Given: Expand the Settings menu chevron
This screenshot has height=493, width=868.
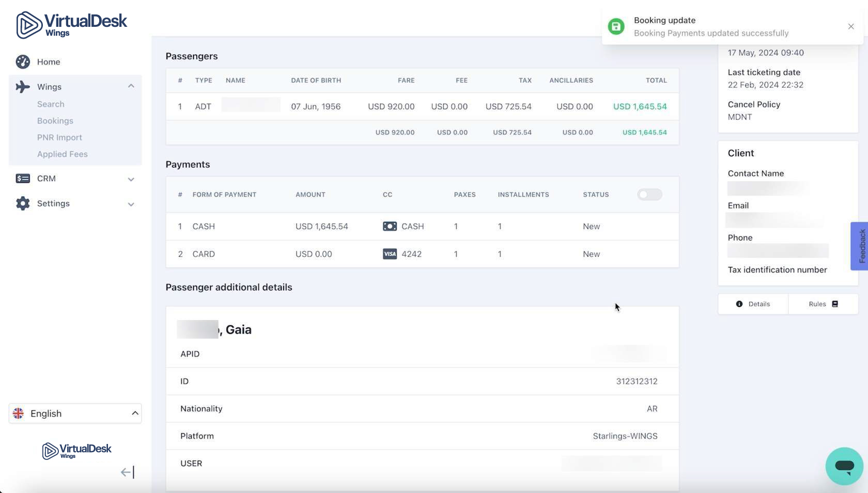Looking at the screenshot, I should click(x=131, y=204).
